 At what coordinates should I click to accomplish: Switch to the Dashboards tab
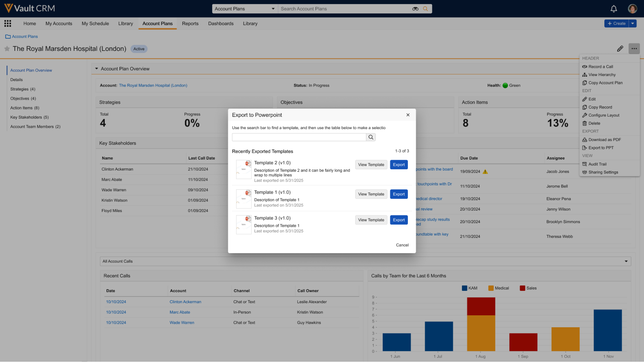click(221, 23)
